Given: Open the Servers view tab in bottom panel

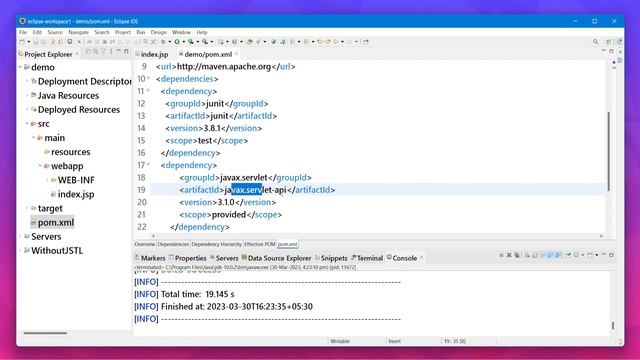Looking at the screenshot, I should pyautogui.click(x=224, y=258).
